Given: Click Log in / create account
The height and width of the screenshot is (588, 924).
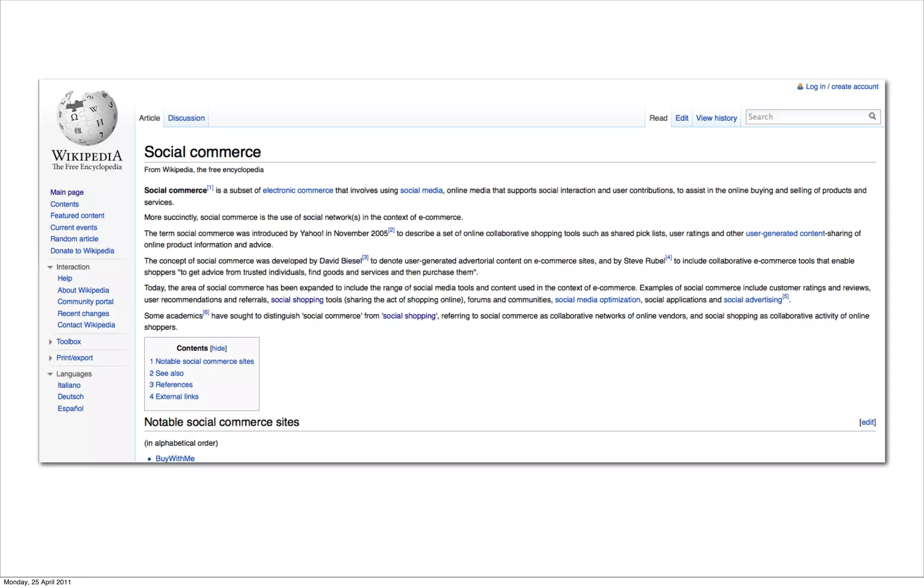Looking at the screenshot, I should (842, 87).
